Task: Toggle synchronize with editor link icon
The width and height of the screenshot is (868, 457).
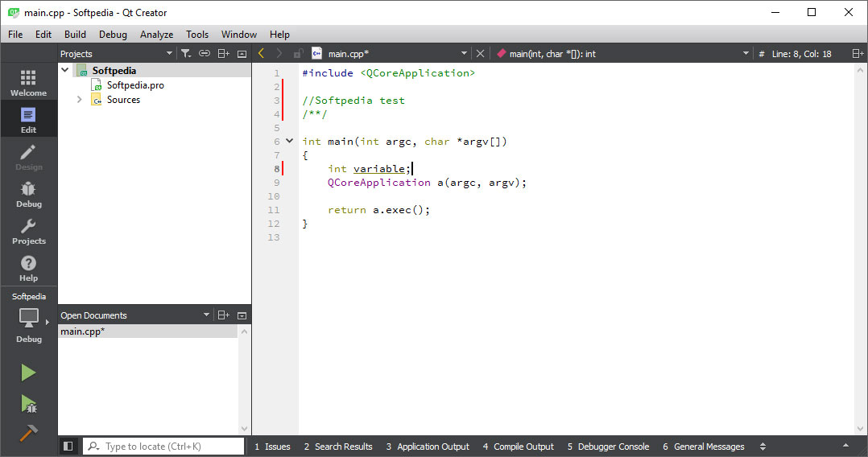Action: point(205,54)
